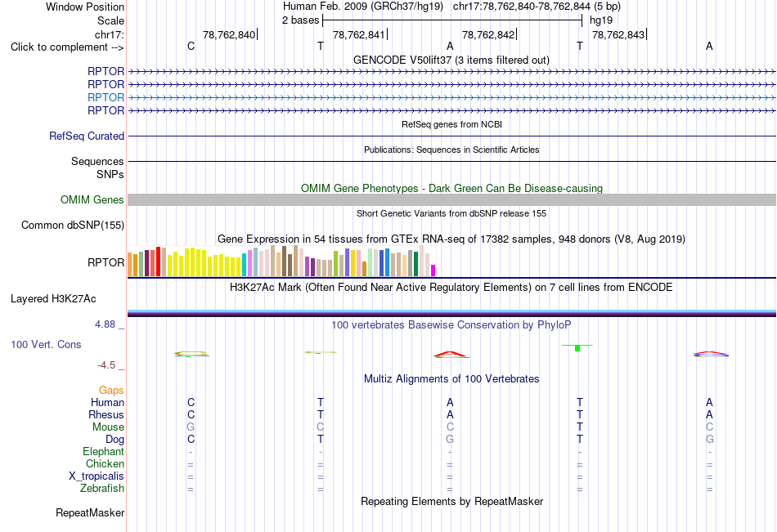
Task: Click the gray OMIM Genes bar
Action: [451, 200]
